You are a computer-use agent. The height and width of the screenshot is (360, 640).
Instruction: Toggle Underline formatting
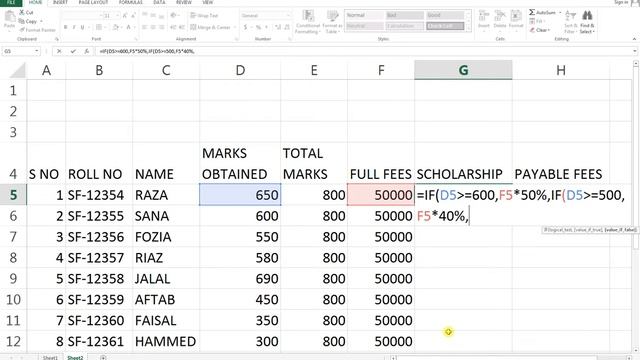(x=82, y=27)
